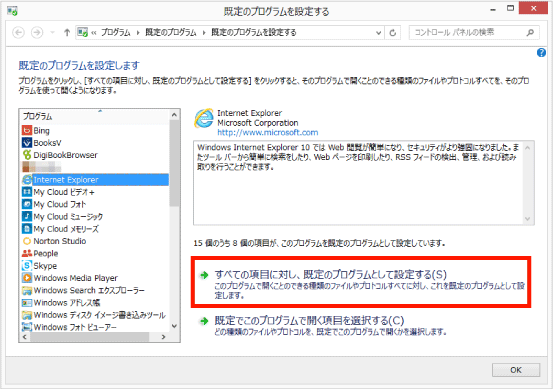Sort list by プログラム column header

[95, 116]
